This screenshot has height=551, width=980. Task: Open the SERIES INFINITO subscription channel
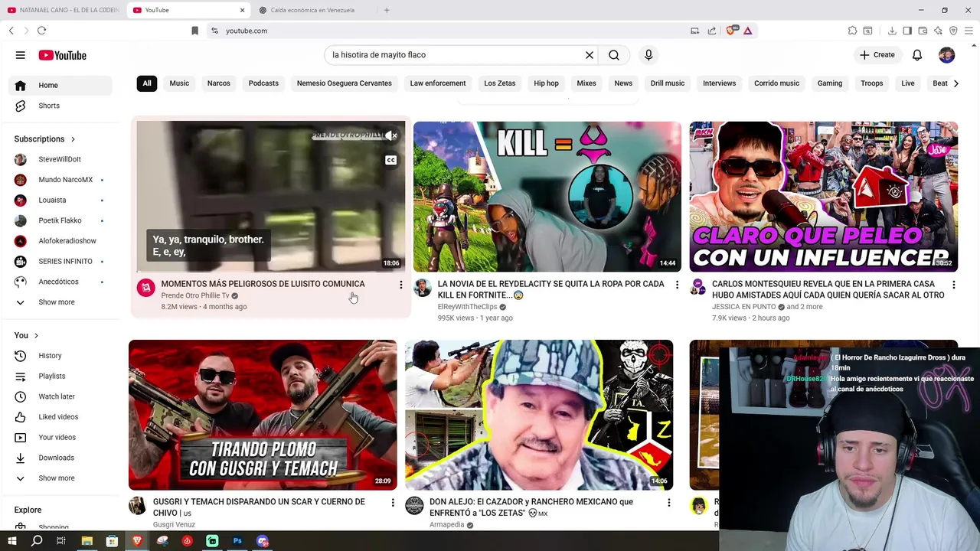[60, 261]
